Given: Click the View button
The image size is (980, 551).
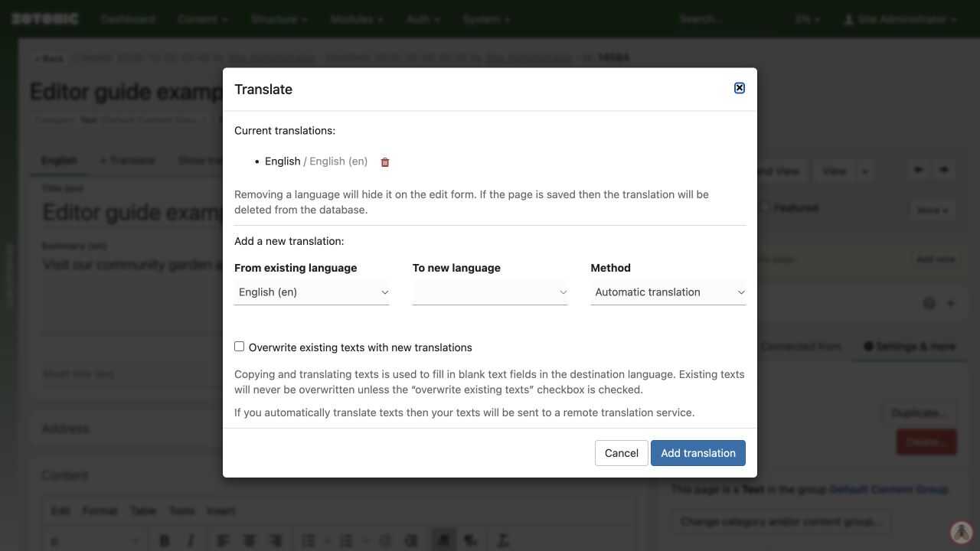Looking at the screenshot, I should click(835, 171).
